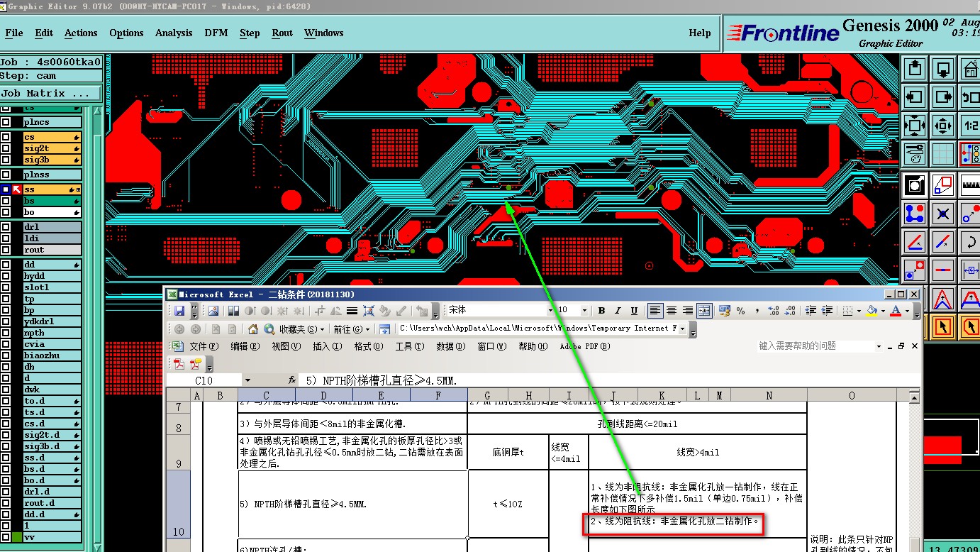Click the fx insert function button
The image size is (980, 552).
pos(291,380)
